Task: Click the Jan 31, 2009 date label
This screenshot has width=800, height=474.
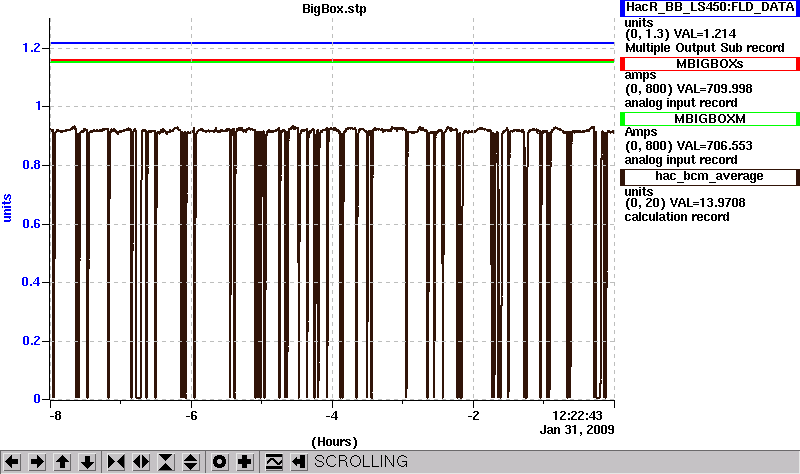Action: (x=577, y=430)
